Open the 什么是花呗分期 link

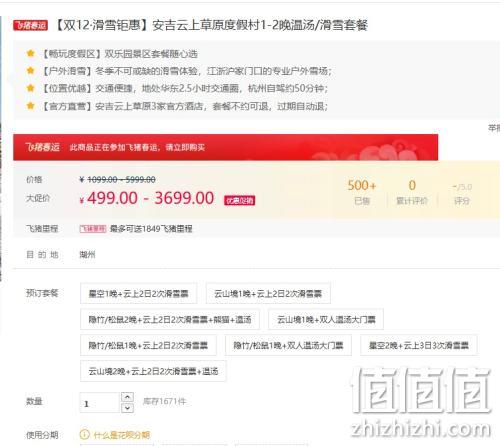[122, 435]
